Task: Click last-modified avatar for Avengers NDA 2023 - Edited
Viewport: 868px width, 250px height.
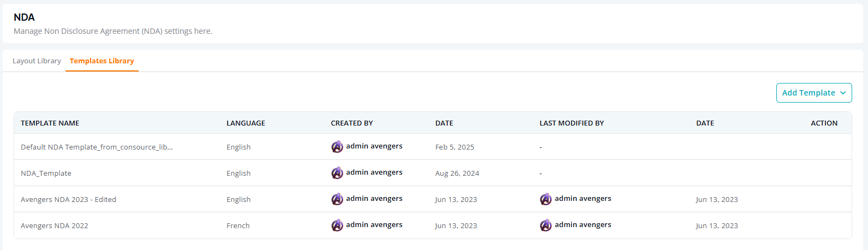Action: (546, 199)
